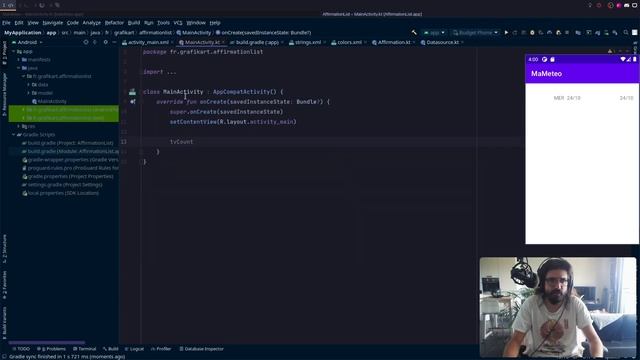Click MyApplication in the breadcrumb bar
The height and width of the screenshot is (360, 640).
point(23,33)
